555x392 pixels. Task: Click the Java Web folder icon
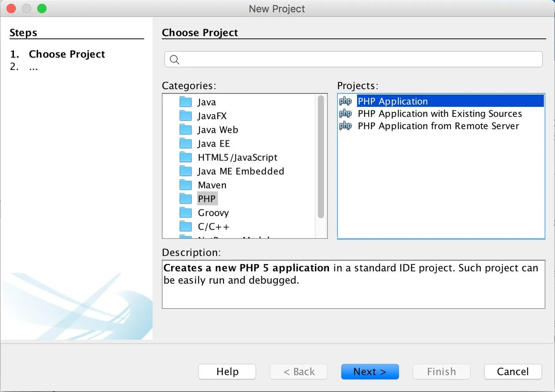point(186,129)
